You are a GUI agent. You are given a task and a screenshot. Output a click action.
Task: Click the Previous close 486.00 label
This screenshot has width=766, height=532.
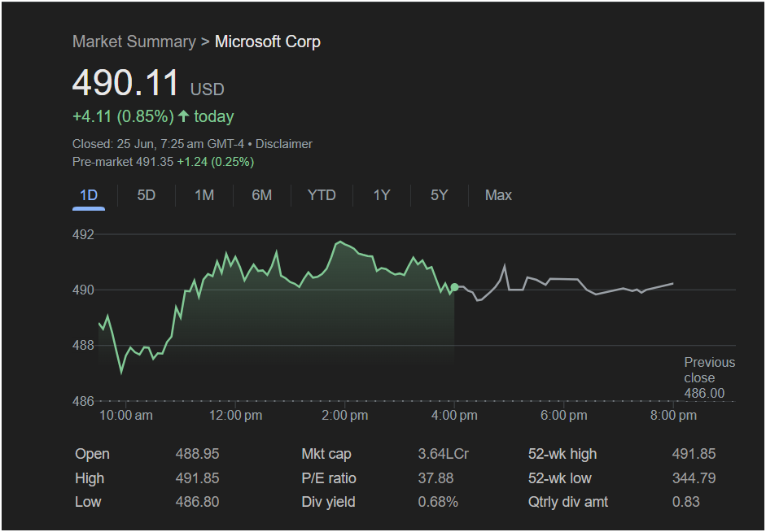coord(709,377)
